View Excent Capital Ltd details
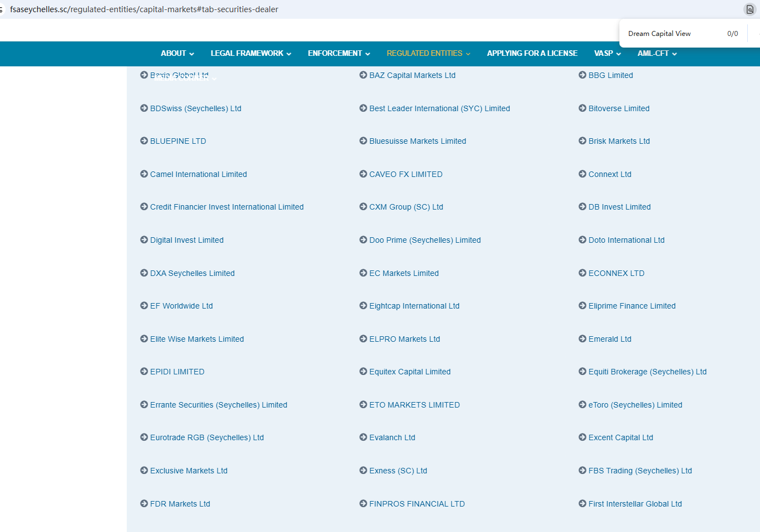760x532 pixels. [621, 437]
